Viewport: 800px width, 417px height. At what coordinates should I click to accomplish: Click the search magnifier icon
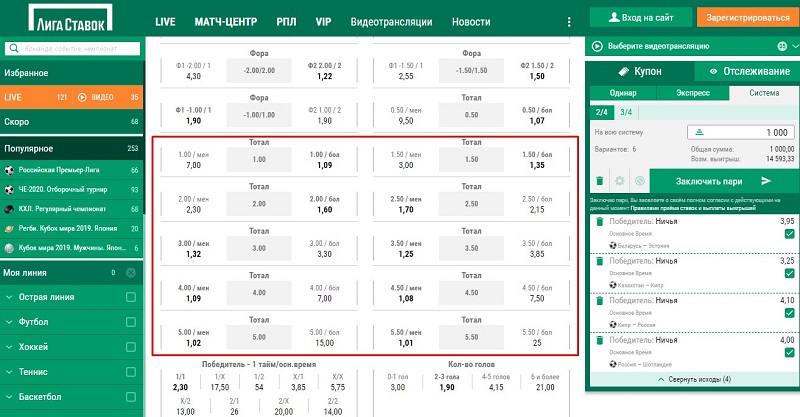(12, 46)
